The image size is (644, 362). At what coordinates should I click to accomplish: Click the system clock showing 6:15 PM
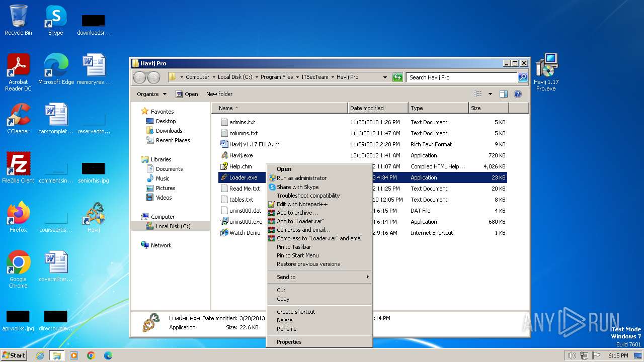pos(618,355)
